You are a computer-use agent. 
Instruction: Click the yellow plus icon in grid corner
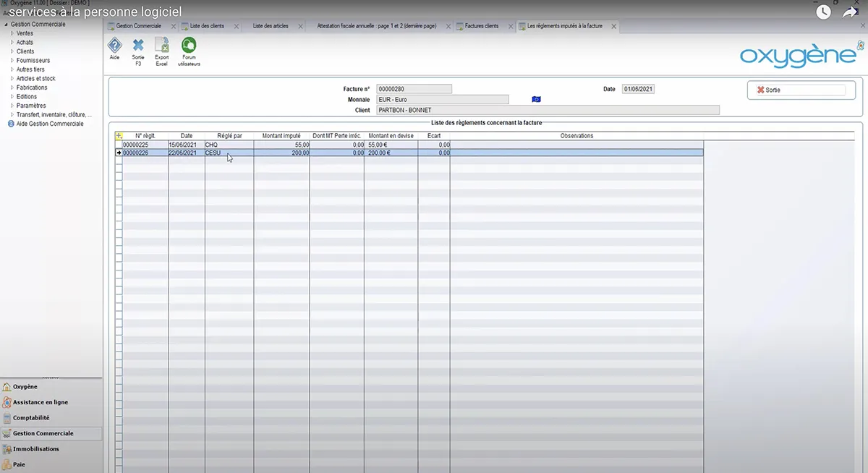point(119,135)
